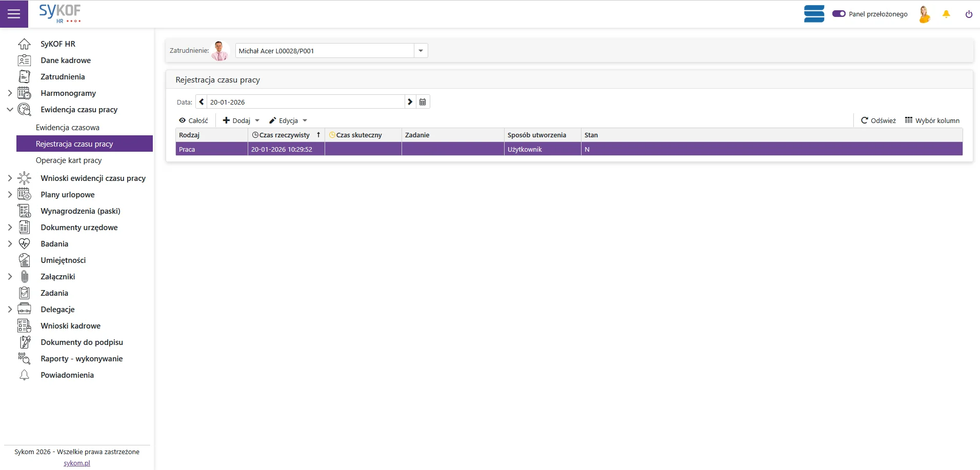
Task: Open the hamburger menu in header
Action: (x=14, y=14)
